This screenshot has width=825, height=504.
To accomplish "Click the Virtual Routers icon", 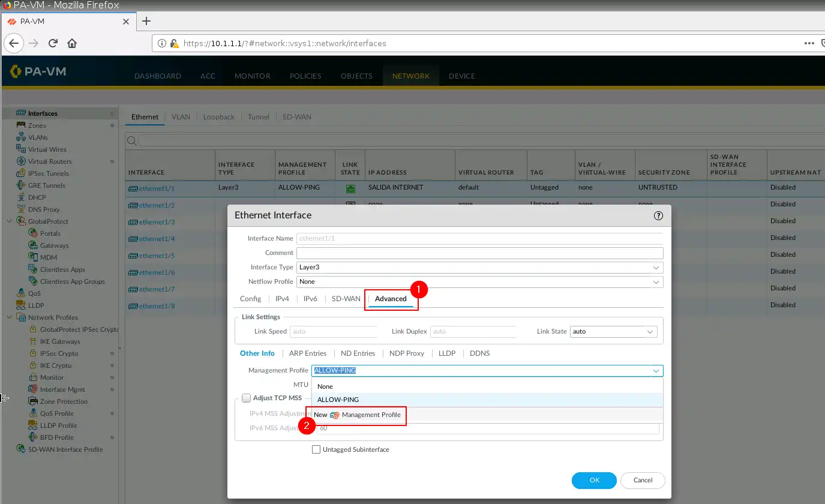I will tap(21, 161).
